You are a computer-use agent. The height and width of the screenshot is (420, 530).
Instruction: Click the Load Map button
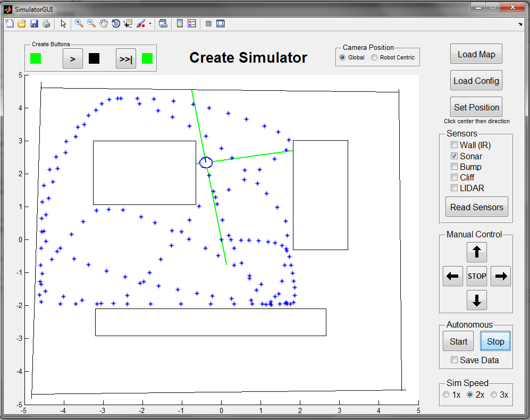click(476, 54)
